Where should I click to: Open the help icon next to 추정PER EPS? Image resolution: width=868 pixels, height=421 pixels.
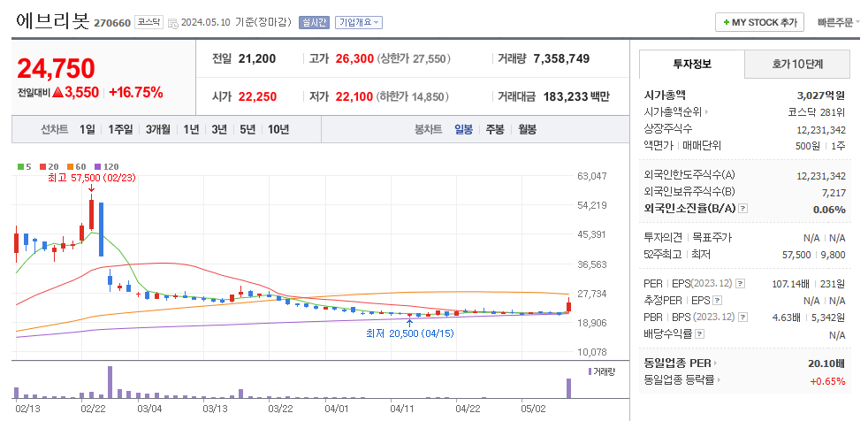pyautogui.click(x=718, y=300)
